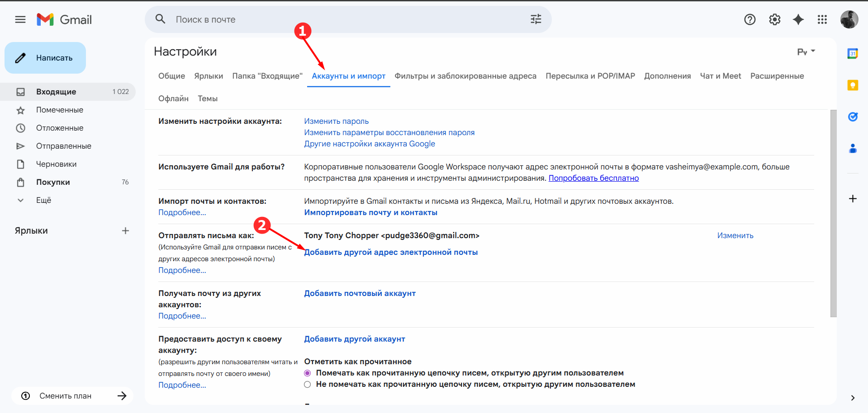Click the Написать compose button

45,58
